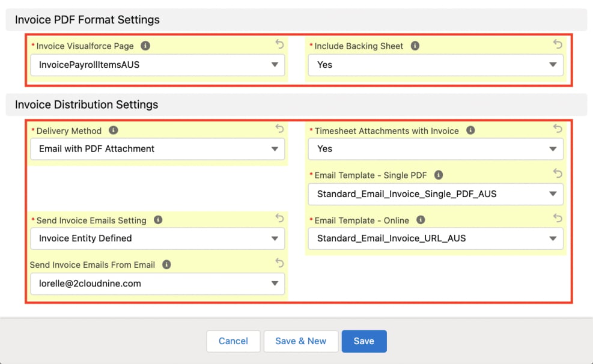
Task: Undo changes to Send Invoice Emails Setting
Action: [x=279, y=218]
